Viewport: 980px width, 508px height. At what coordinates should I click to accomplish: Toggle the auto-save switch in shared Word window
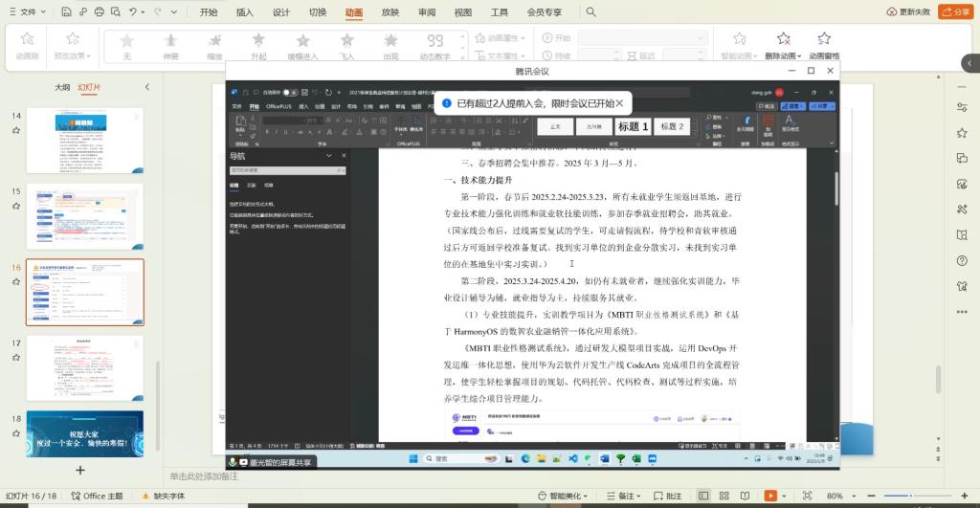[x=286, y=93]
